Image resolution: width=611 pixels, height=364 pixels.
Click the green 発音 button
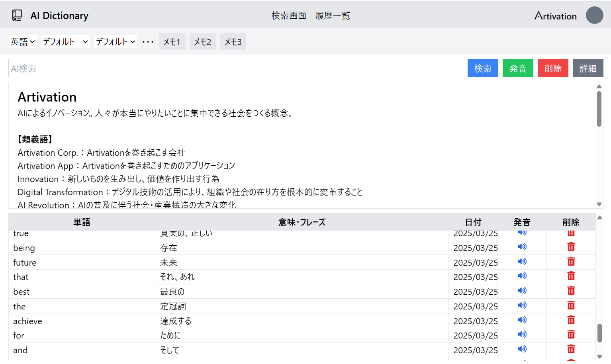(x=518, y=68)
